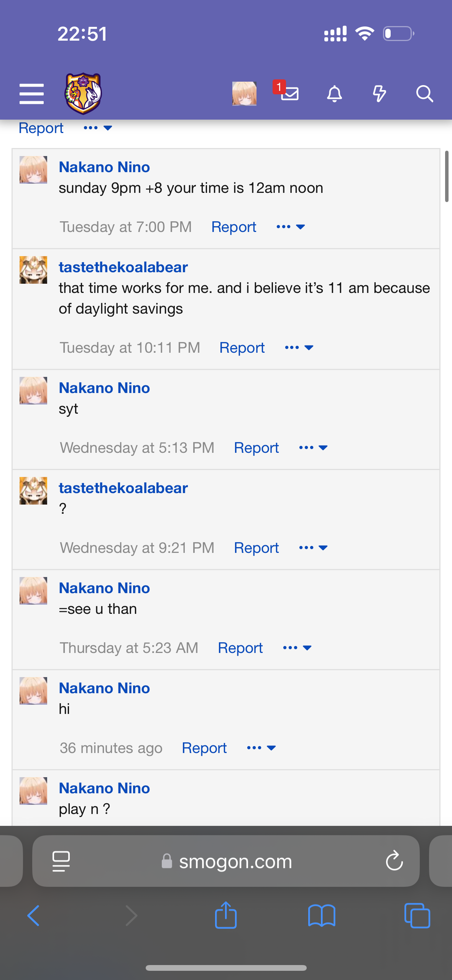The width and height of the screenshot is (452, 980).
Task: Open the hamburger navigation menu
Action: point(31,94)
